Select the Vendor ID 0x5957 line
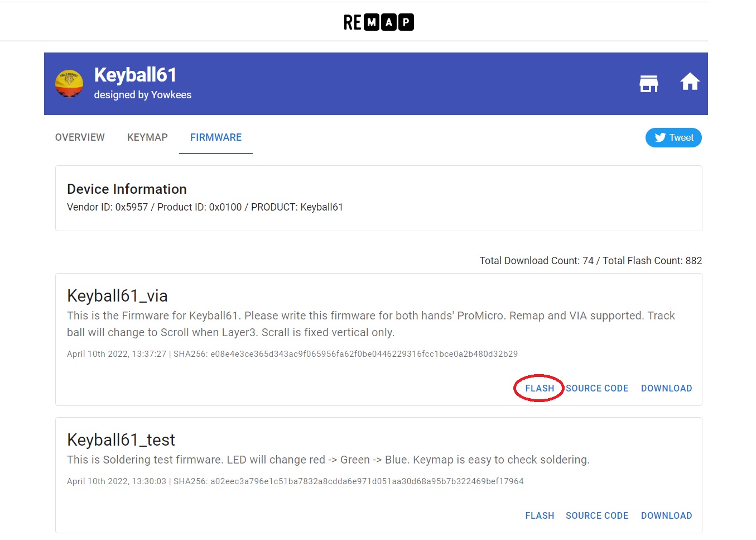 [x=205, y=207]
